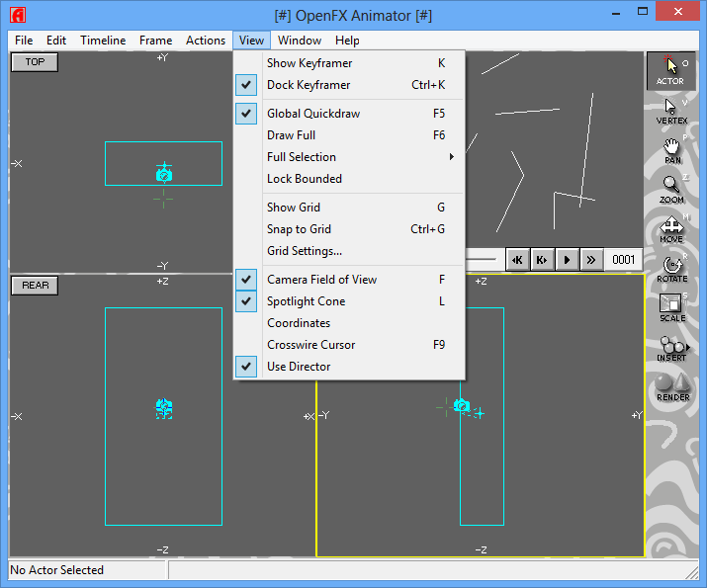Click the No Actor Selected status text

pyautogui.click(x=56, y=570)
